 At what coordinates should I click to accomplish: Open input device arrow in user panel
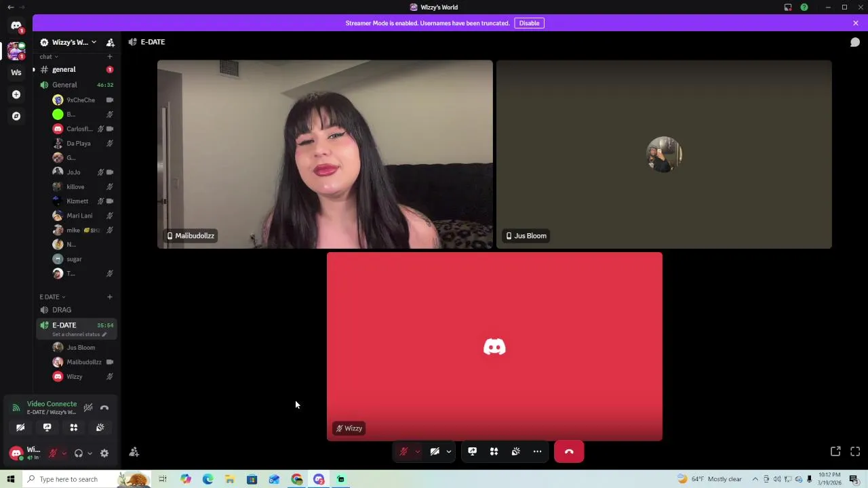click(x=64, y=453)
